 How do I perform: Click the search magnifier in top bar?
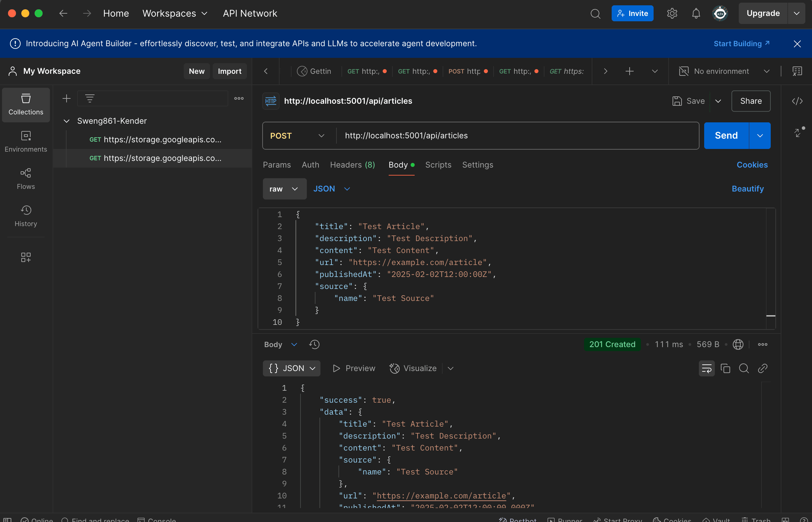pyautogui.click(x=595, y=14)
